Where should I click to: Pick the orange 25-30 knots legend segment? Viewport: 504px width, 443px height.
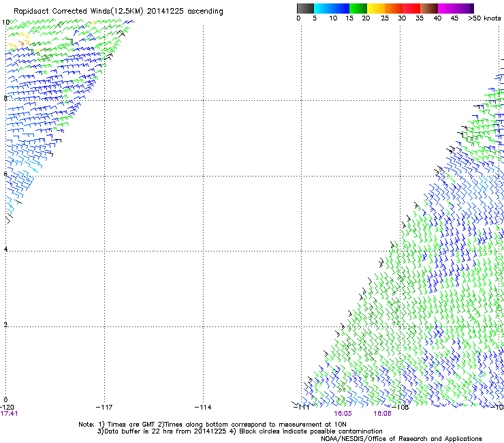coord(394,8)
